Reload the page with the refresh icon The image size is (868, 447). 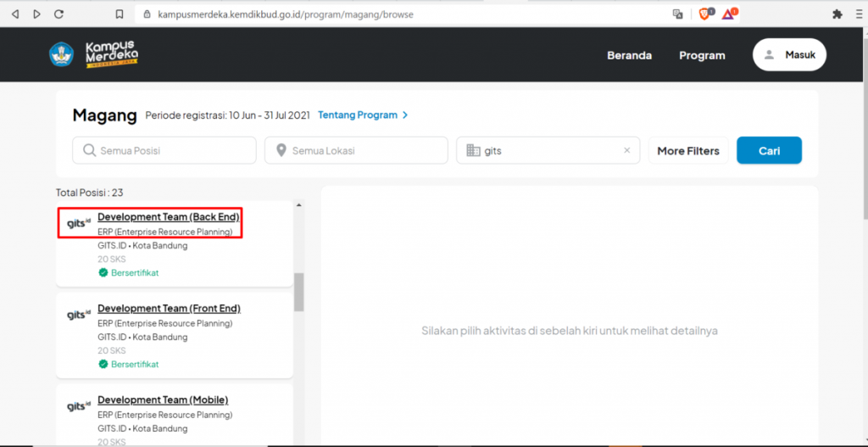[x=58, y=14]
